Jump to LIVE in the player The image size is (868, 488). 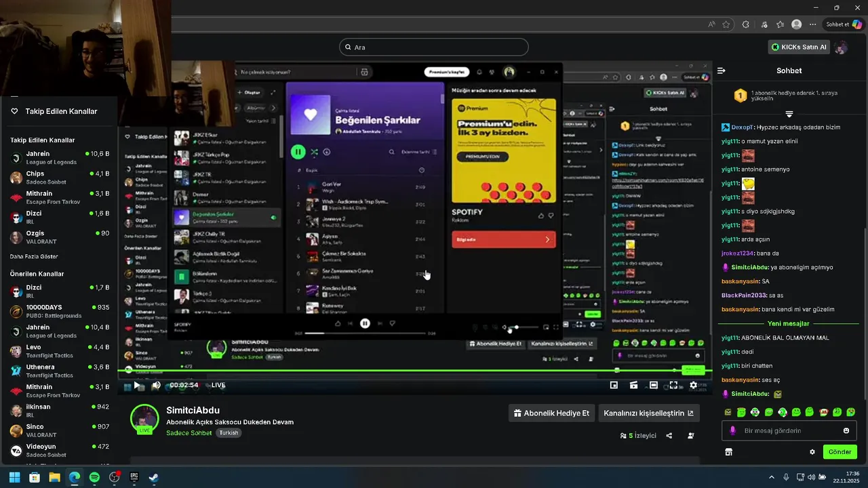pos(218,385)
